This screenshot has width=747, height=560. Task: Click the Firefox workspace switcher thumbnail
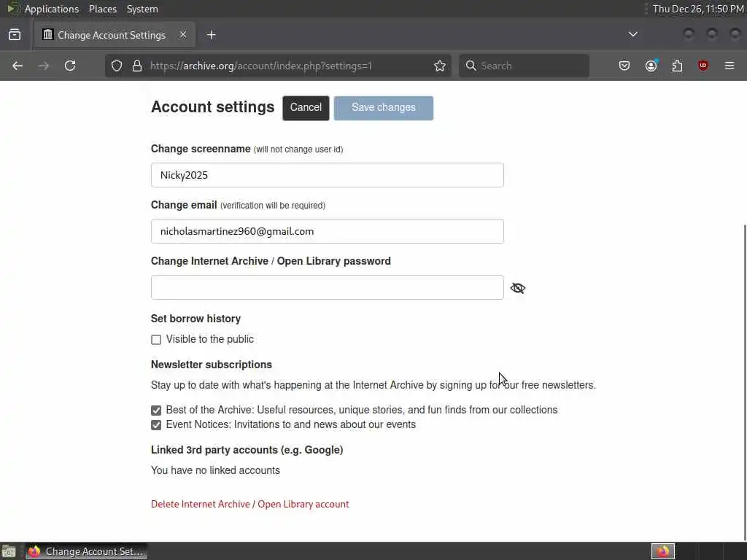click(x=662, y=551)
